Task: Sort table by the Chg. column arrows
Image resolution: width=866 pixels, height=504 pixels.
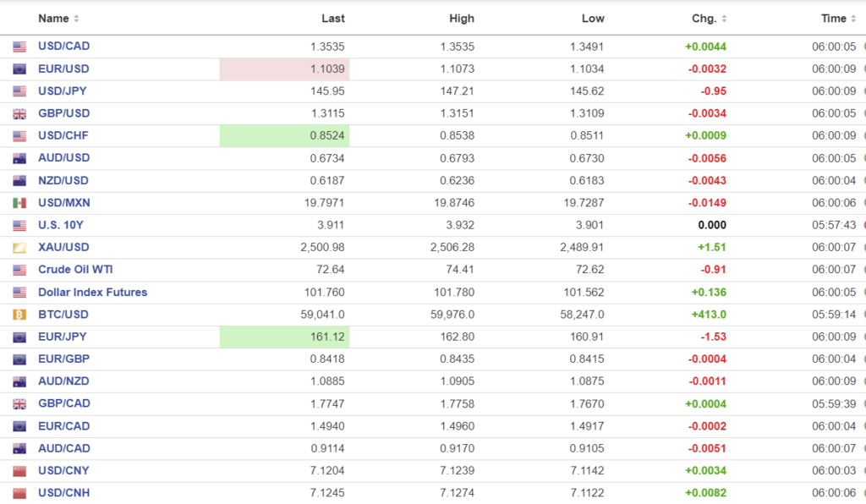Action: (724, 19)
